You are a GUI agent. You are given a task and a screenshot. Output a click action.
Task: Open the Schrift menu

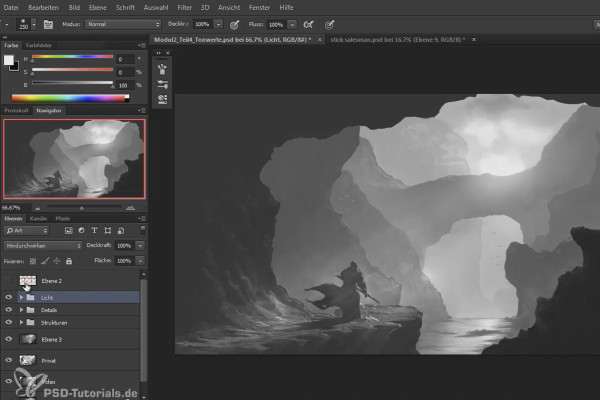pyautogui.click(x=125, y=7)
